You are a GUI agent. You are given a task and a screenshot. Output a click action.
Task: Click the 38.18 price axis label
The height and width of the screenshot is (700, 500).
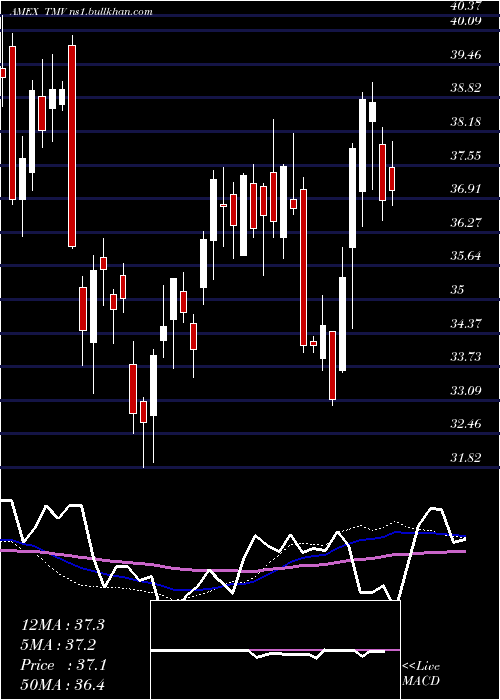(x=466, y=122)
